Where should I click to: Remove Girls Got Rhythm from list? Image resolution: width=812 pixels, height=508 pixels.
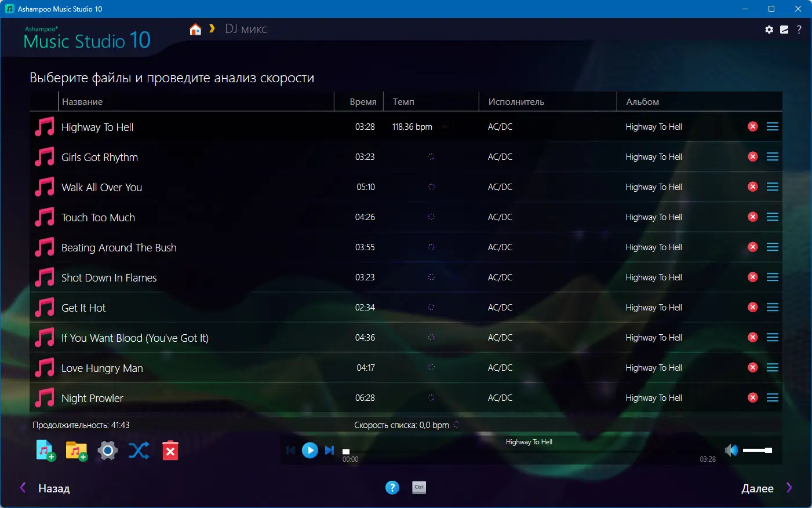click(x=753, y=156)
